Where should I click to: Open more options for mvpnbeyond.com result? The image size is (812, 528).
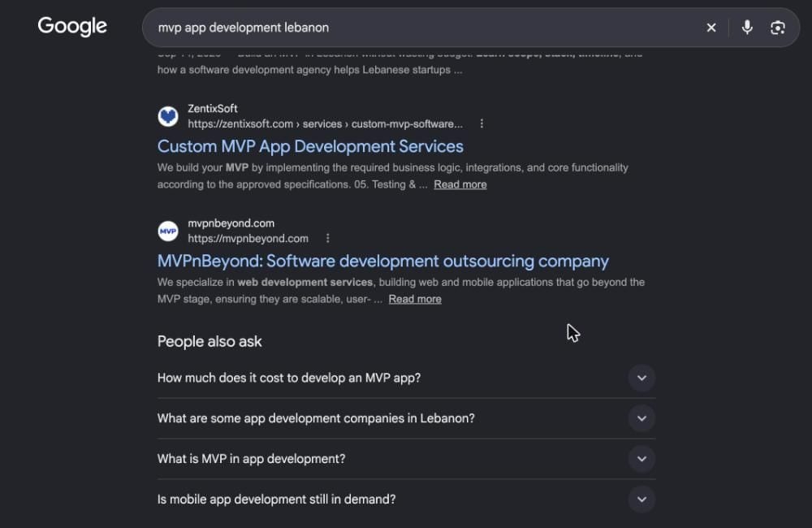(x=327, y=238)
